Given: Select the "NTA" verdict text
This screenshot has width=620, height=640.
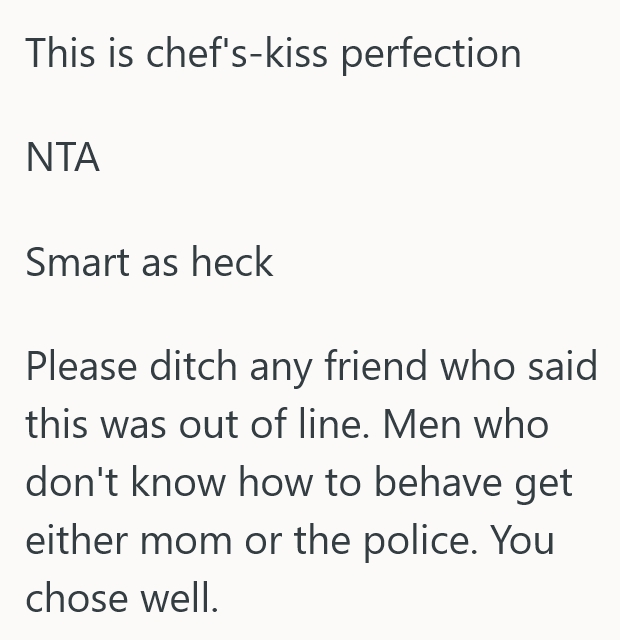Looking at the screenshot, I should pyautogui.click(x=62, y=158).
